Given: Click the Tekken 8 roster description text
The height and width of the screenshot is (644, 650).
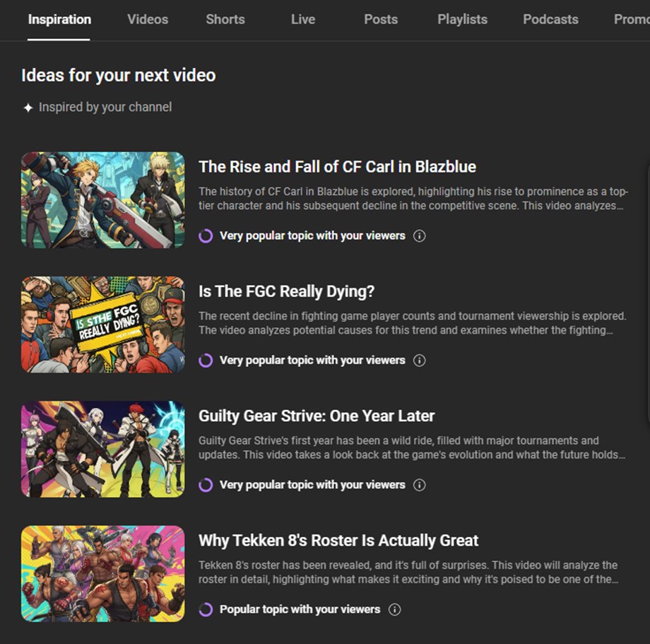Looking at the screenshot, I should pyautogui.click(x=408, y=573).
